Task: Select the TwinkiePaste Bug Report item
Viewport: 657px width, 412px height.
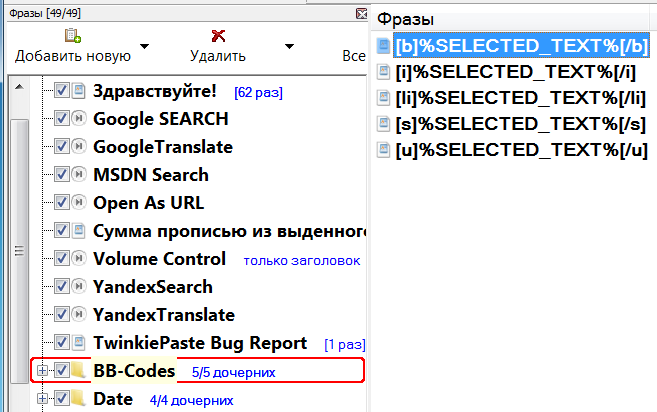Action: click(x=200, y=342)
